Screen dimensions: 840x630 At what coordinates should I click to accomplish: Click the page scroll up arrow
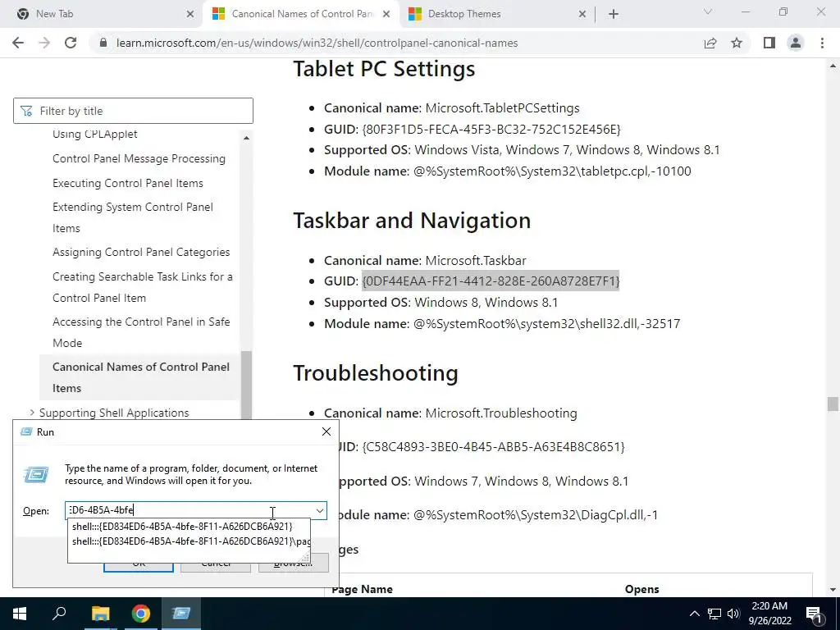(833, 66)
